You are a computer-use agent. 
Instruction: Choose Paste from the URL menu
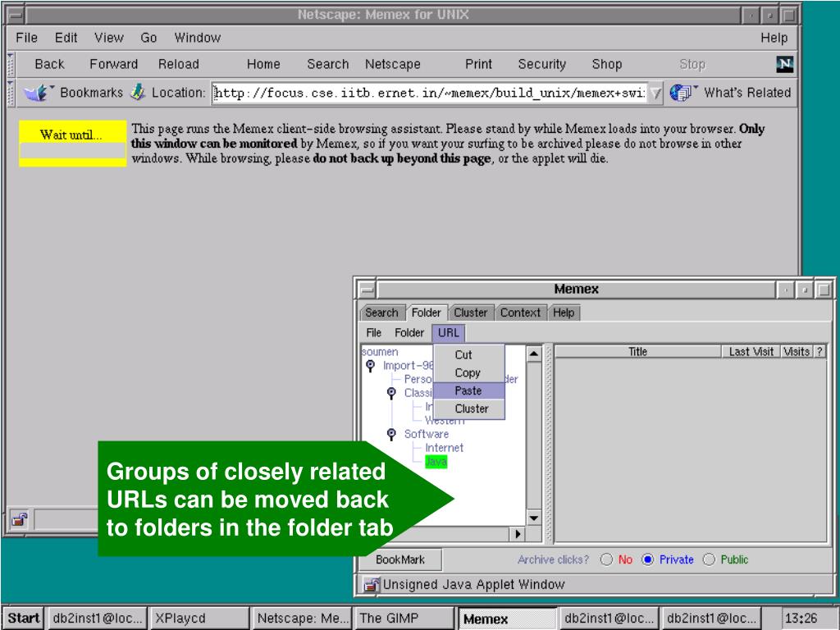(x=468, y=390)
